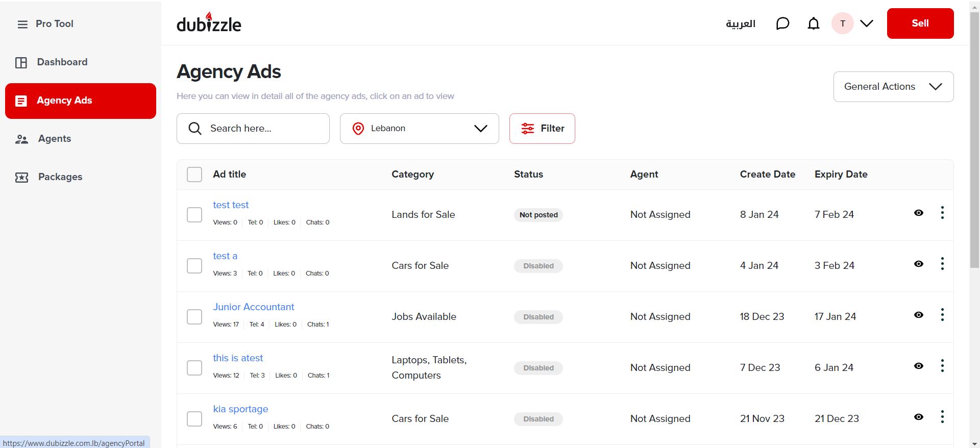The width and height of the screenshot is (980, 448).
Task: Click Laptops, Tablets, Computers category cell
Action: pos(429,368)
